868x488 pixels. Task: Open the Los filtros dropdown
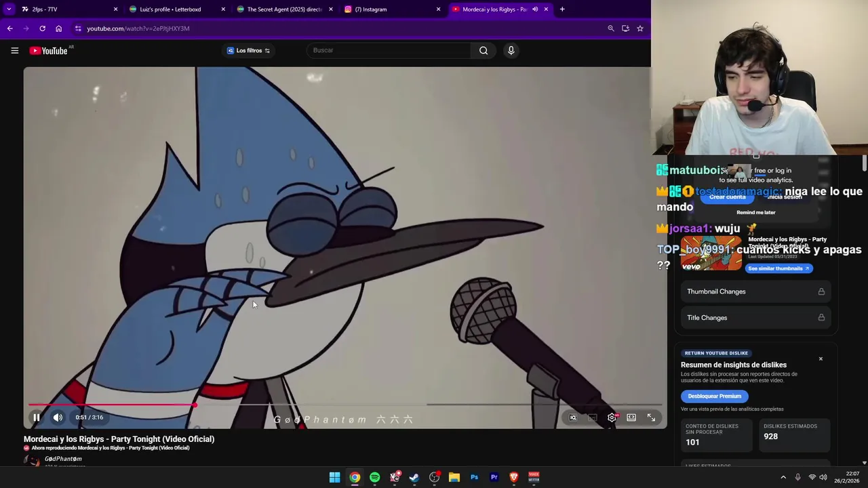click(x=249, y=50)
